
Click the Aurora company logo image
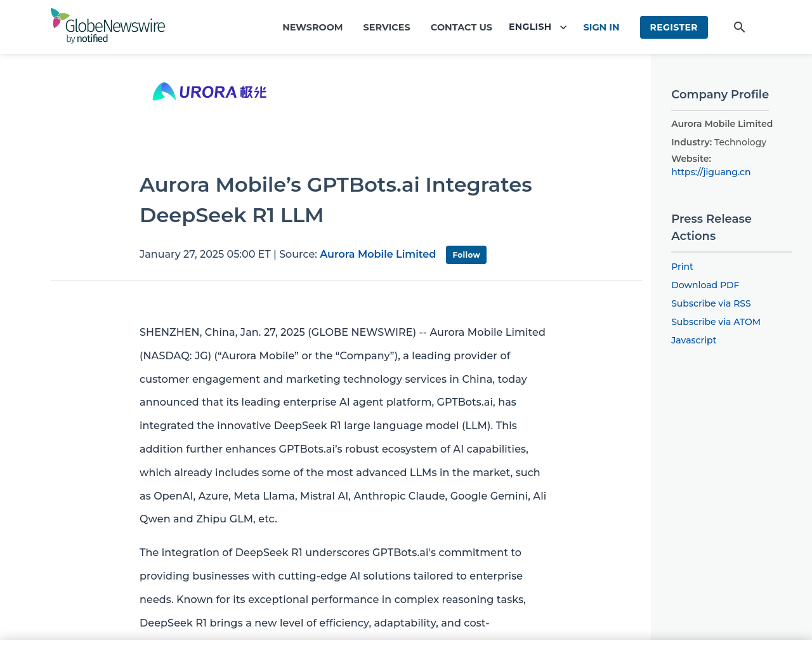(209, 92)
